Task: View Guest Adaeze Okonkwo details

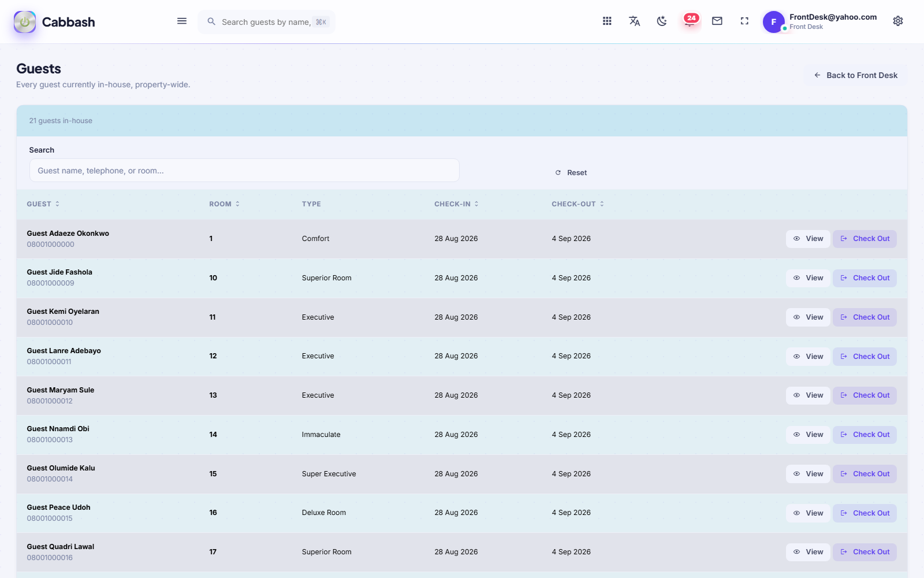Action: [x=808, y=239]
